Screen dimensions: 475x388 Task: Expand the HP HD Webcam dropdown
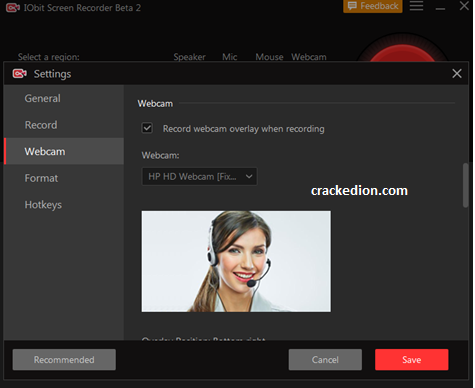pyautogui.click(x=199, y=176)
